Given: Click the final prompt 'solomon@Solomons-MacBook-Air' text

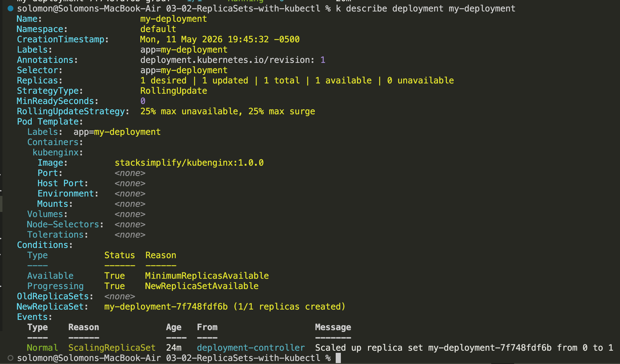Looking at the screenshot, I should coord(89,358).
